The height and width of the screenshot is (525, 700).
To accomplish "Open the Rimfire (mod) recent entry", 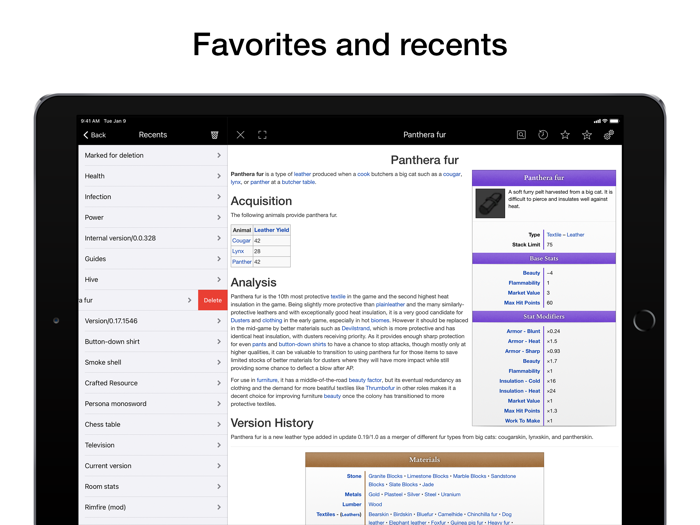I will pos(153,507).
